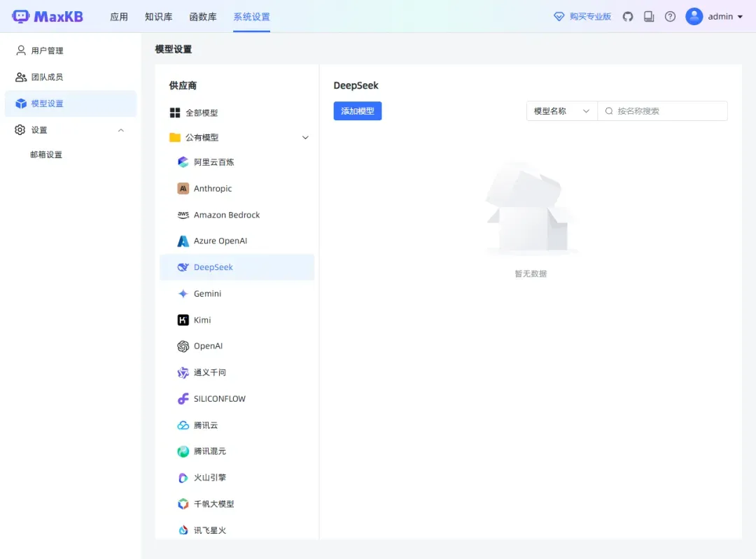Select the Amazon Bedrock provider
This screenshot has height=559, width=756.
click(226, 215)
